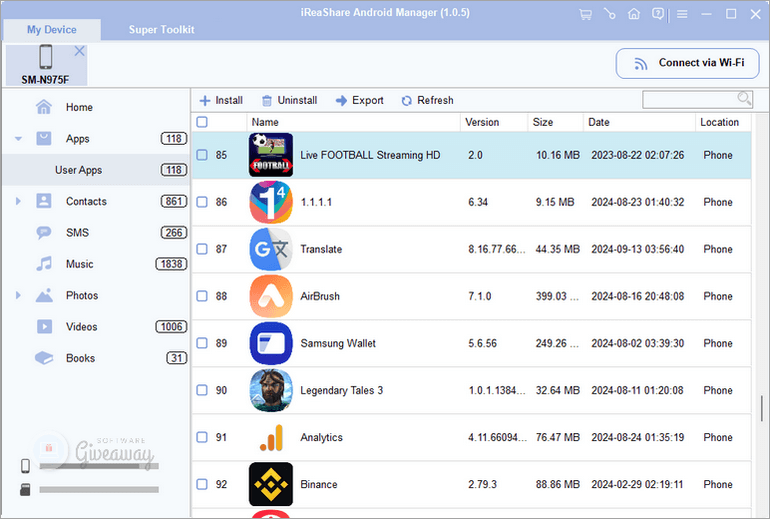770x519 pixels.
Task: Click the AirBrush app icon
Action: [271, 296]
